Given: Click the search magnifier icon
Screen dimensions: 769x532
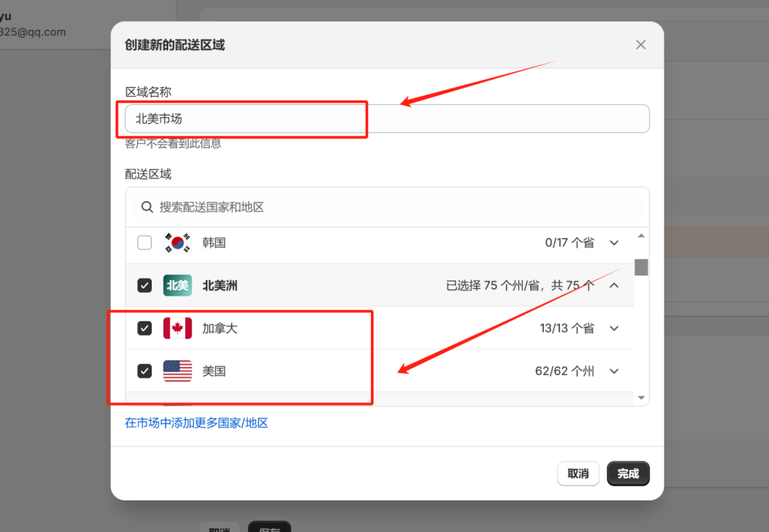Looking at the screenshot, I should [146, 207].
